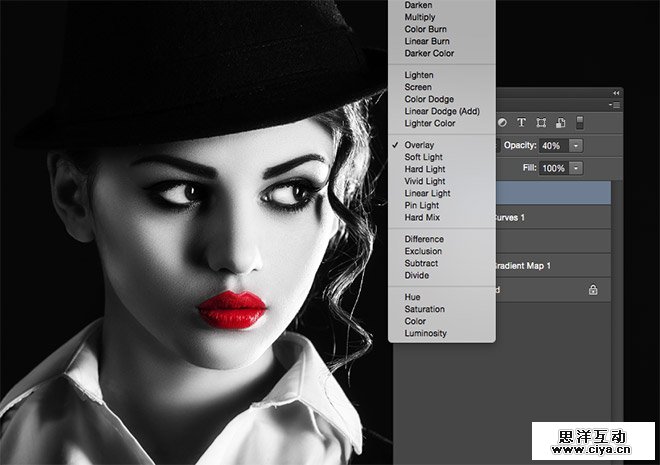This screenshot has width=660, height=465.
Task: Choose the Soft Light blend mode
Action: click(x=425, y=157)
